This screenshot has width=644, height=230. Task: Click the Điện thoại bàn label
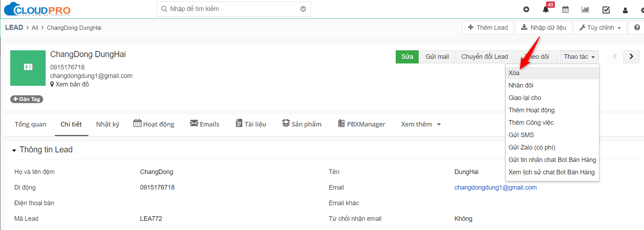[x=34, y=203]
